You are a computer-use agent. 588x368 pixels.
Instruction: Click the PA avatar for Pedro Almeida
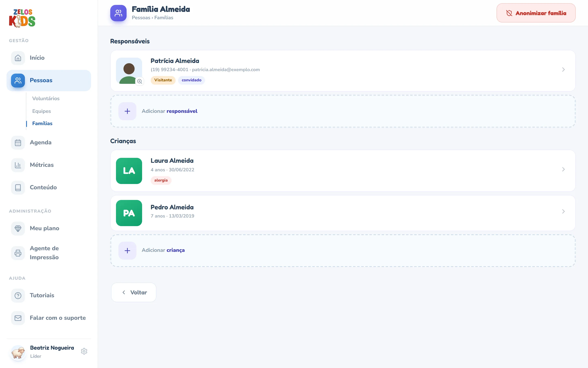(x=129, y=213)
